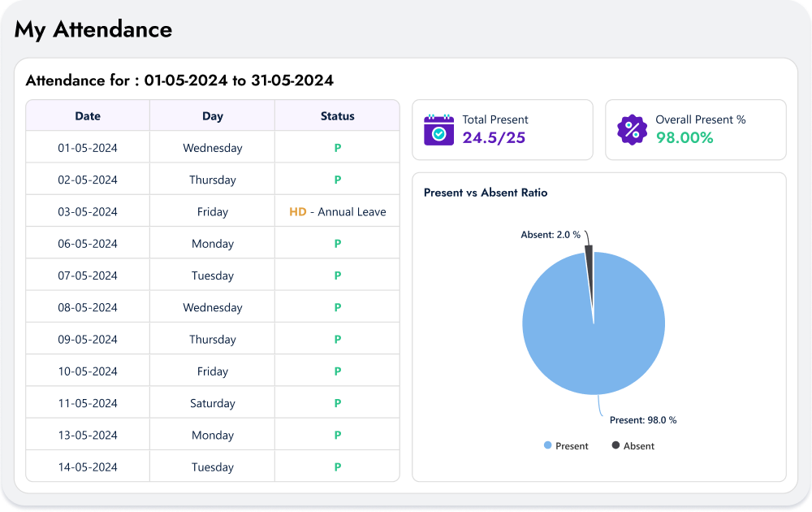
Task: Click the purple calendar Total Present icon
Action: tap(439, 129)
